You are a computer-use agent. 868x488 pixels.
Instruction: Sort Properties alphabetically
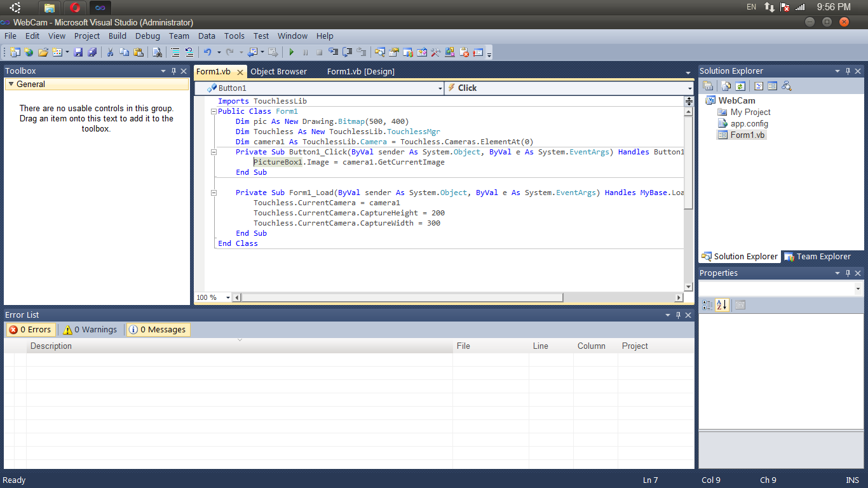(722, 305)
